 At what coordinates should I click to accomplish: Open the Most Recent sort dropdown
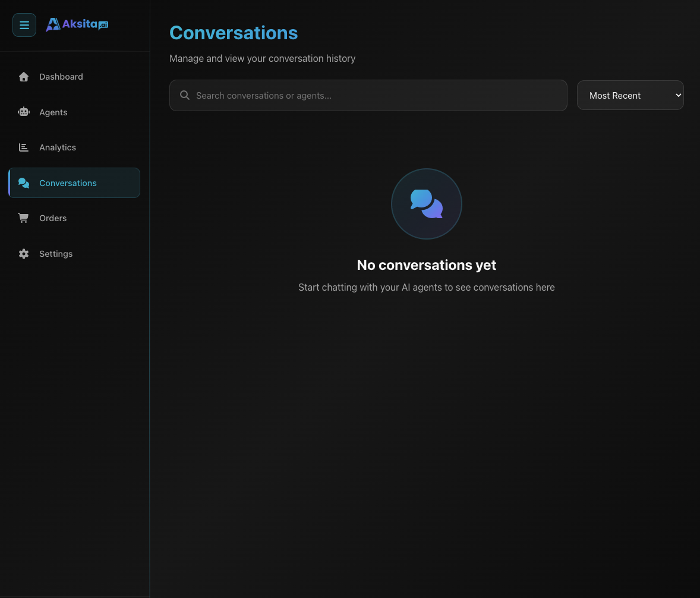coord(630,95)
